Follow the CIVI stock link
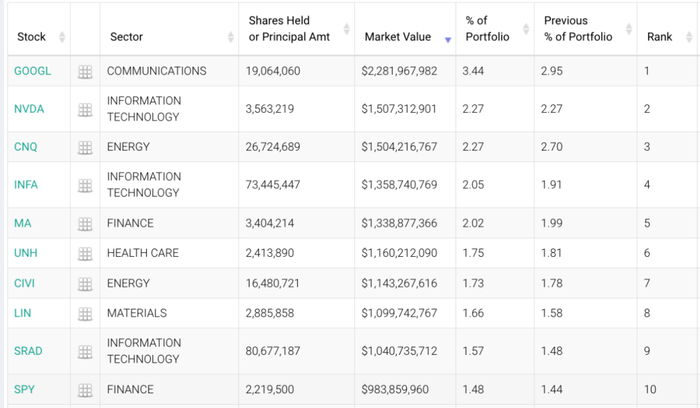This screenshot has width=700, height=408. coord(25,284)
